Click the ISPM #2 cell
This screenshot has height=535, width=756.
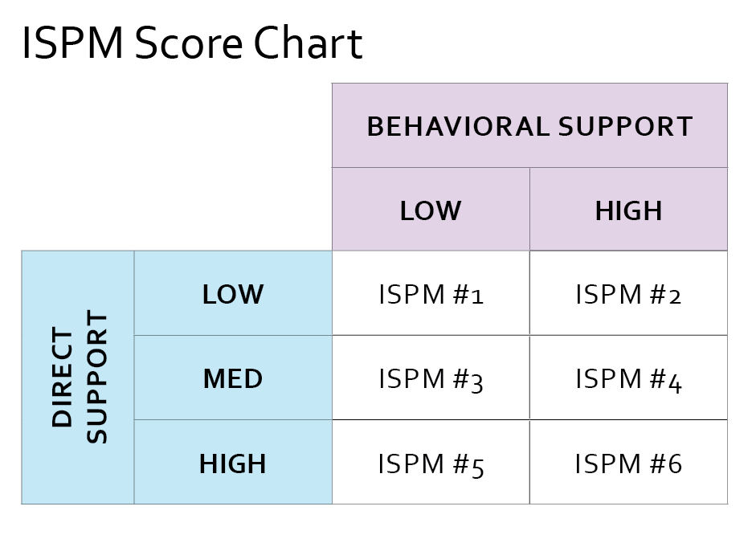(628, 295)
